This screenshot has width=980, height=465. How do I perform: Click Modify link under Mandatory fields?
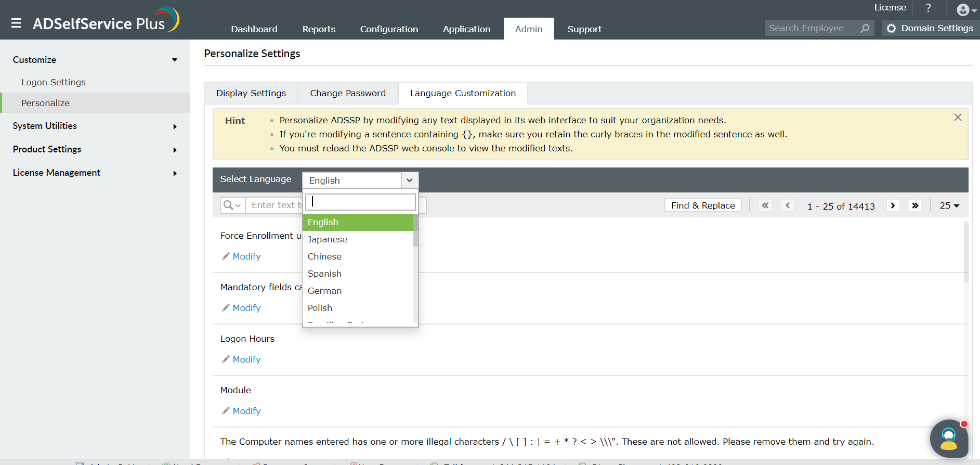[x=246, y=308]
